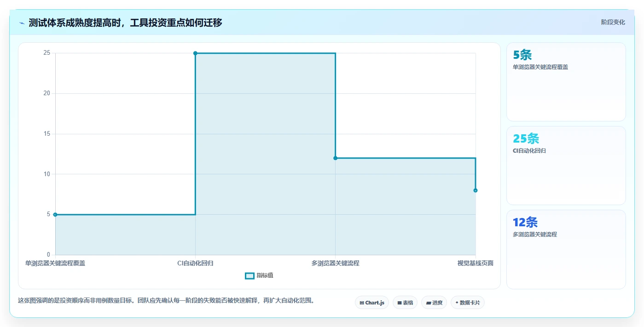Click the y-axis value 10
The width and height of the screenshot is (644, 327).
point(46,174)
